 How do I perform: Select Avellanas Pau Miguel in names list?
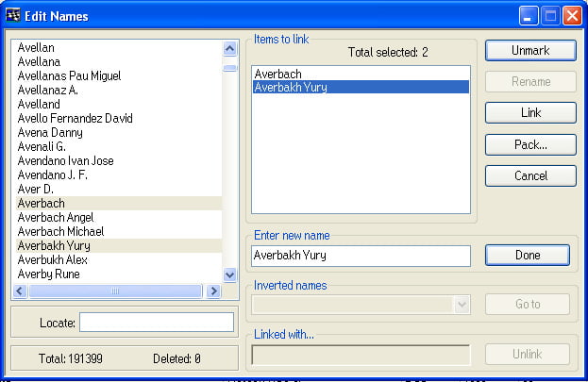tap(119, 76)
